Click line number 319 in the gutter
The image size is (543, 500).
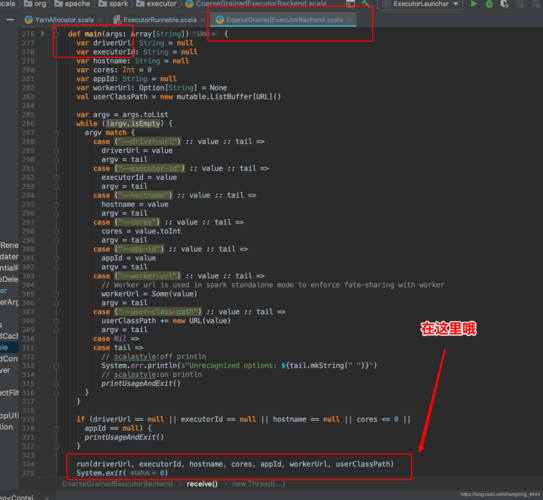28,419
